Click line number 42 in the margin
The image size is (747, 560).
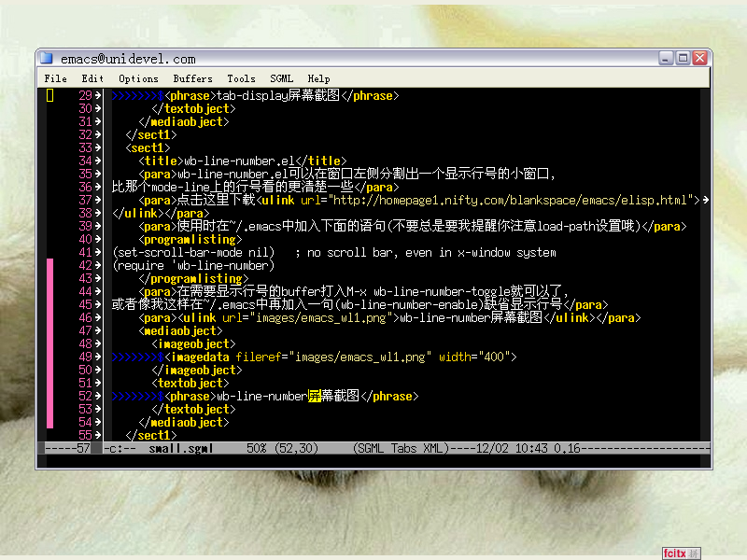coord(85,266)
